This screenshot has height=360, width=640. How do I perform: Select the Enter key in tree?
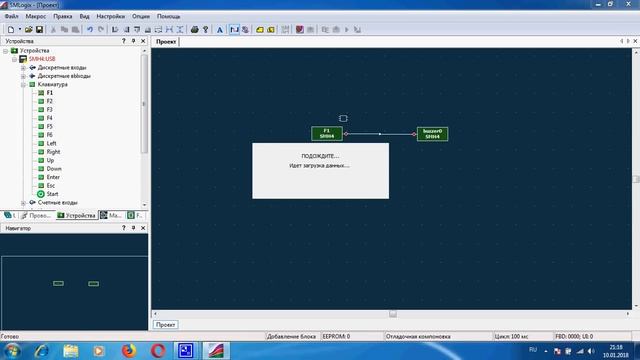click(53, 177)
